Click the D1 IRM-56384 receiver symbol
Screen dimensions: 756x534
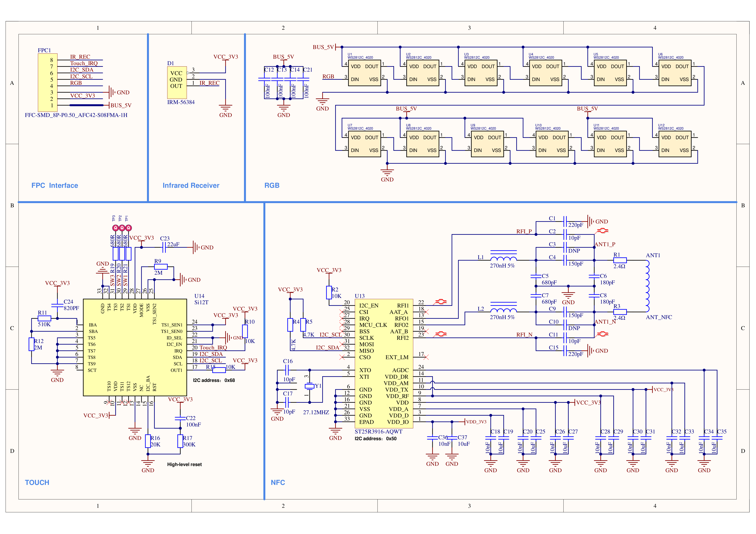[x=177, y=82]
